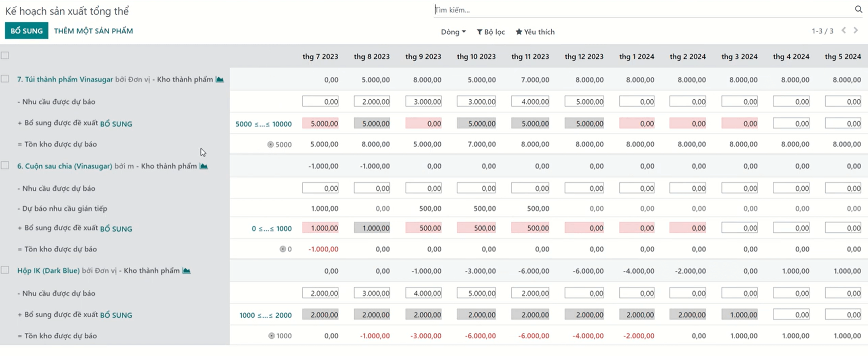The image size is (868, 356).
Task: Open forecast chart for Túi thành phẩm Vinasugar
Action: coord(220,79)
